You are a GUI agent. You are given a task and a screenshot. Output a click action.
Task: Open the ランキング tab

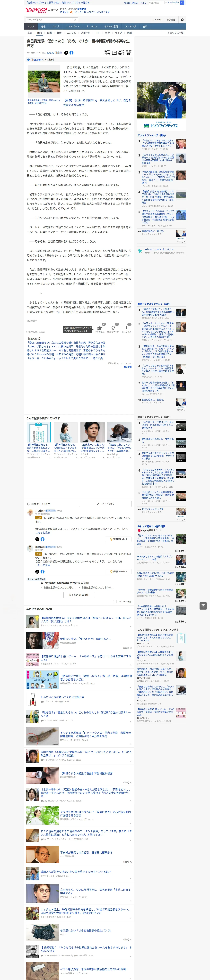point(130,26)
